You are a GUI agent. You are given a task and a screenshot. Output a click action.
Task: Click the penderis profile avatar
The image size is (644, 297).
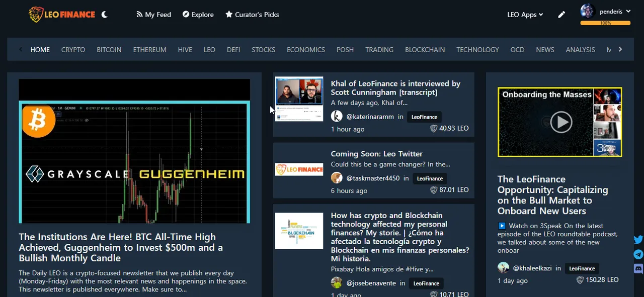588,11
